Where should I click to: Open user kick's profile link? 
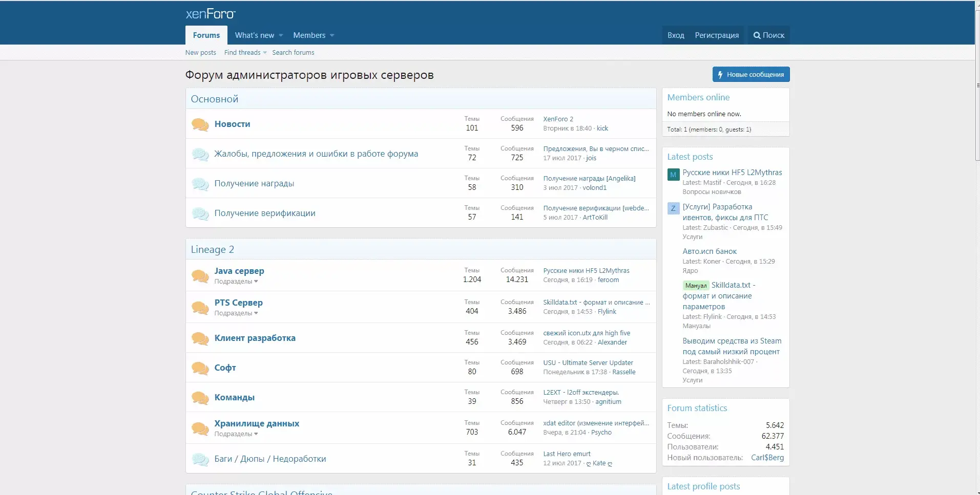coord(602,128)
